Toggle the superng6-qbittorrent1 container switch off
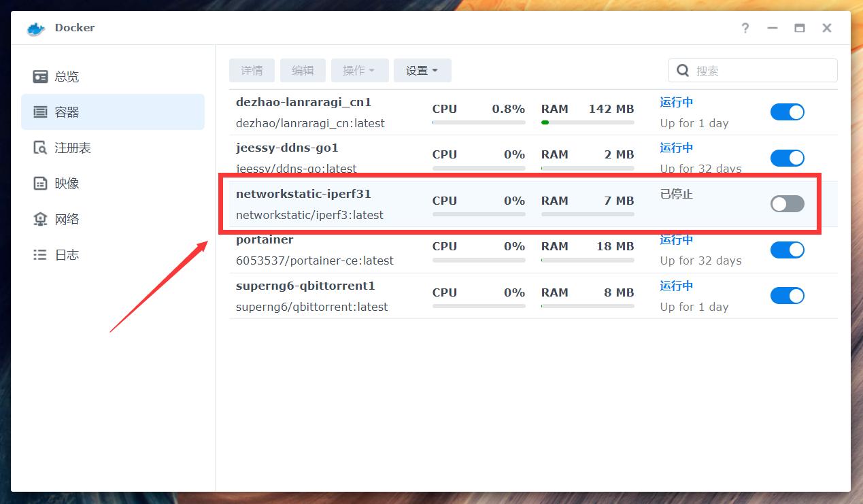This screenshot has width=863, height=504. point(787,295)
